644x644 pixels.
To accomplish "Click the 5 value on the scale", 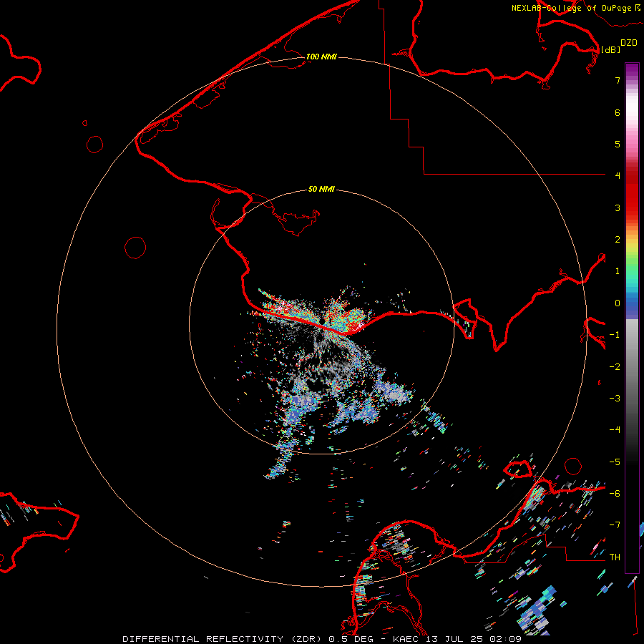I will 618,144.
